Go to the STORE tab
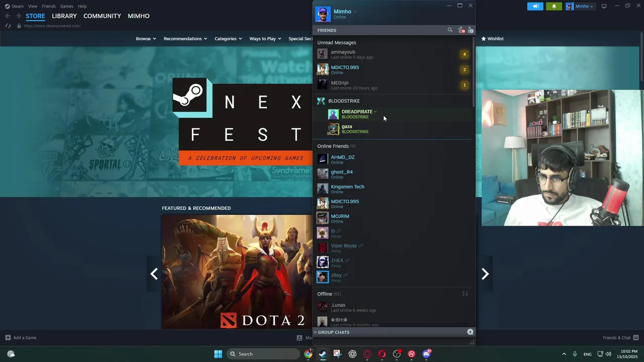Image resolution: width=644 pixels, height=362 pixels. [35, 16]
